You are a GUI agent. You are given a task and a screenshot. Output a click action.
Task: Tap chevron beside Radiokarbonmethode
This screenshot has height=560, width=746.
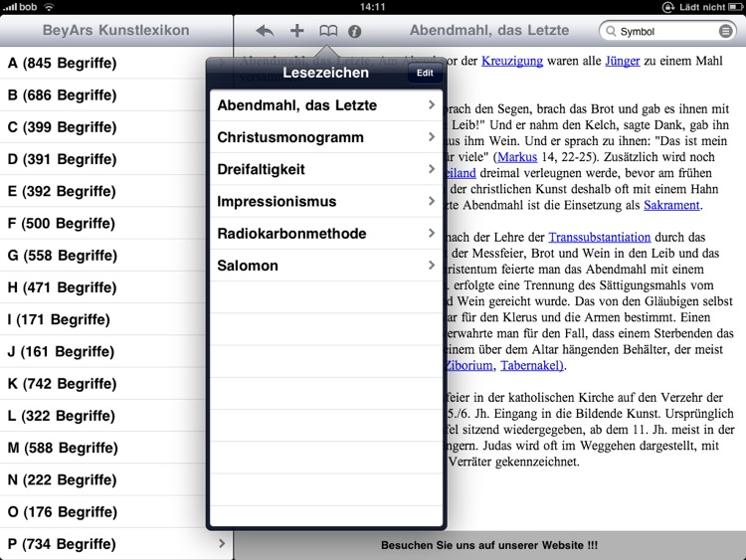point(432,233)
